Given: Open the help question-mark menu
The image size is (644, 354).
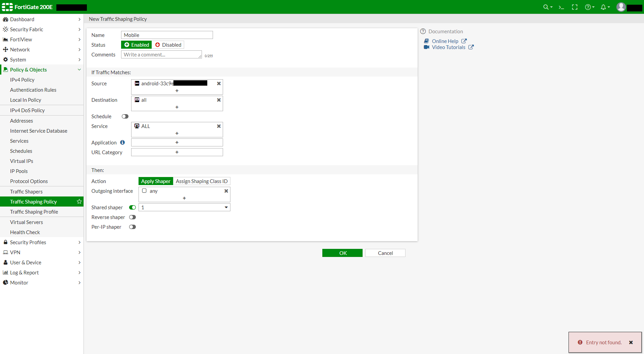Looking at the screenshot, I should pyautogui.click(x=589, y=7).
